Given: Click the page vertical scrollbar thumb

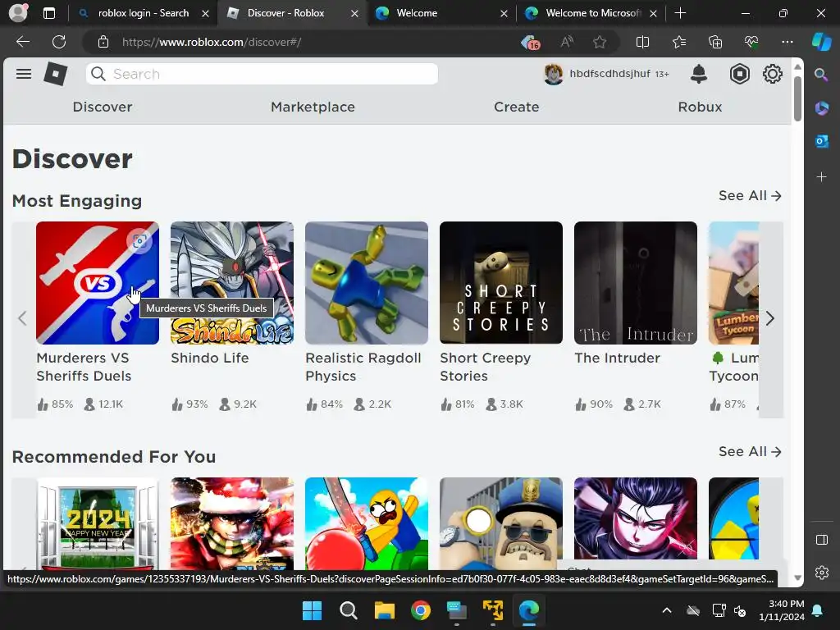Looking at the screenshot, I should click(x=797, y=99).
